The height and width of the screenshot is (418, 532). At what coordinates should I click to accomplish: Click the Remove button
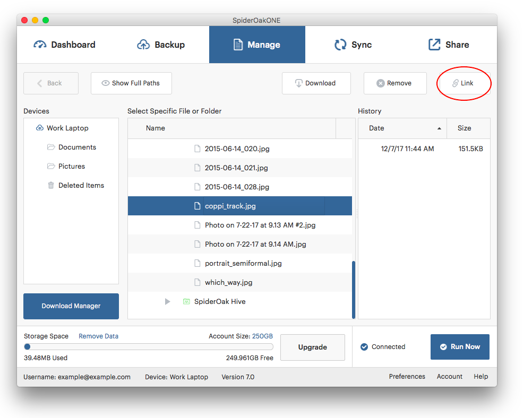[x=395, y=83]
